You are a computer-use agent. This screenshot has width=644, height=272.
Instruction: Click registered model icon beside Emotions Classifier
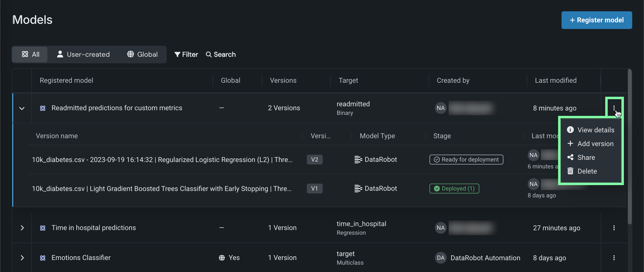tap(43, 258)
